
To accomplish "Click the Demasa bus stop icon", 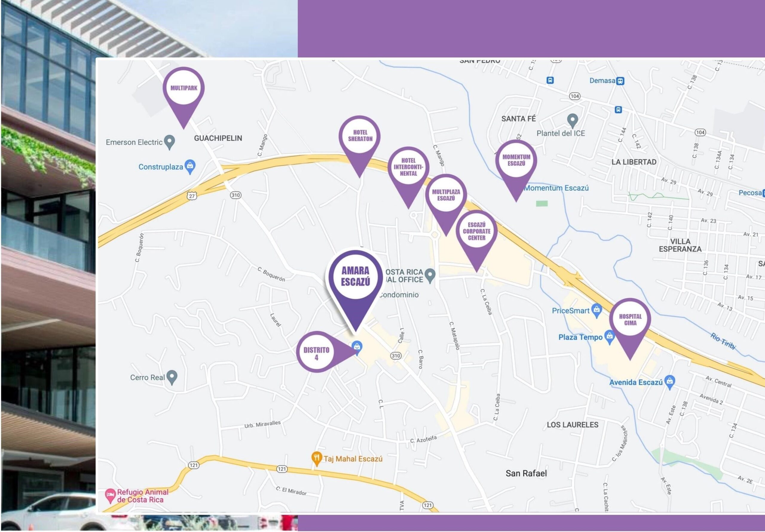I will [x=620, y=81].
